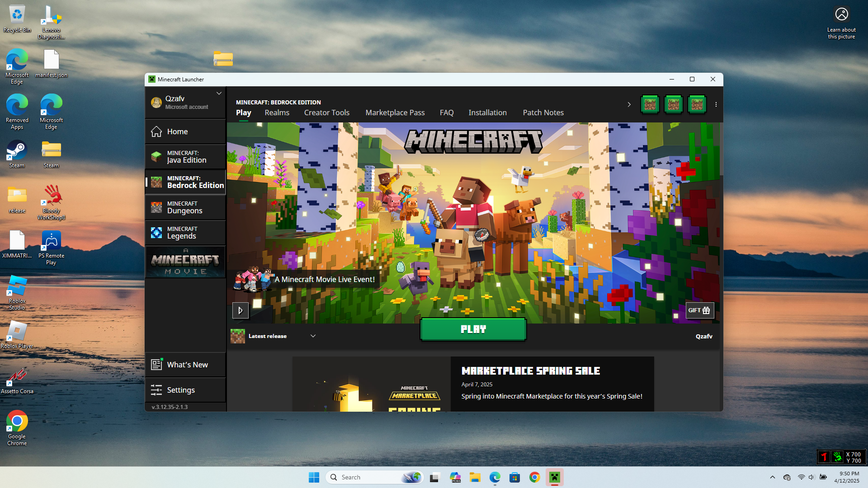Select Roblox Player desktop icon
Viewport: 868px width, 488px height.
(17, 335)
